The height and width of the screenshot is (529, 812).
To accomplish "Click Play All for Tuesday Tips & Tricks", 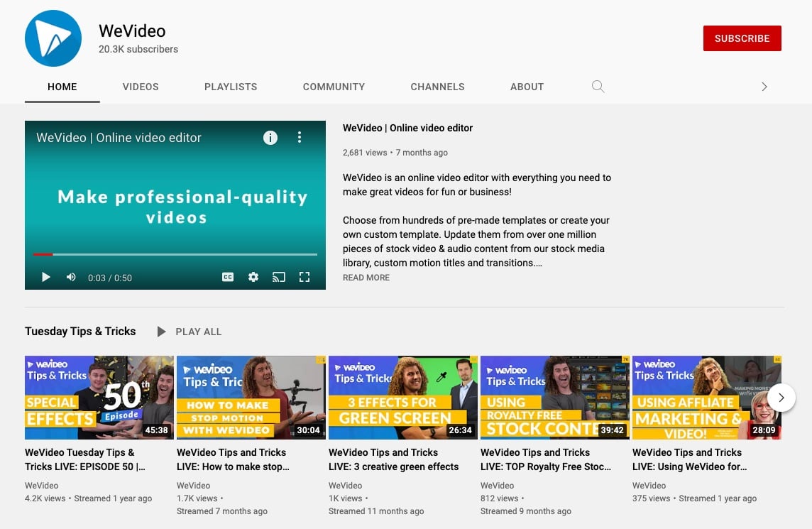I will 190,332.
